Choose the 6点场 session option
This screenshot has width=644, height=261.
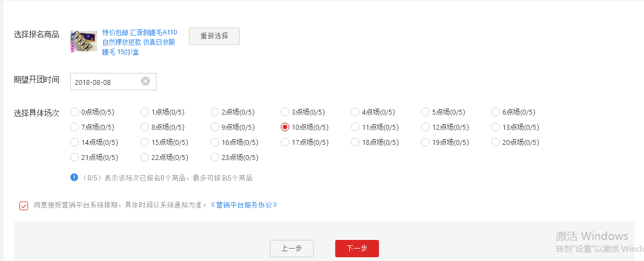(496, 112)
